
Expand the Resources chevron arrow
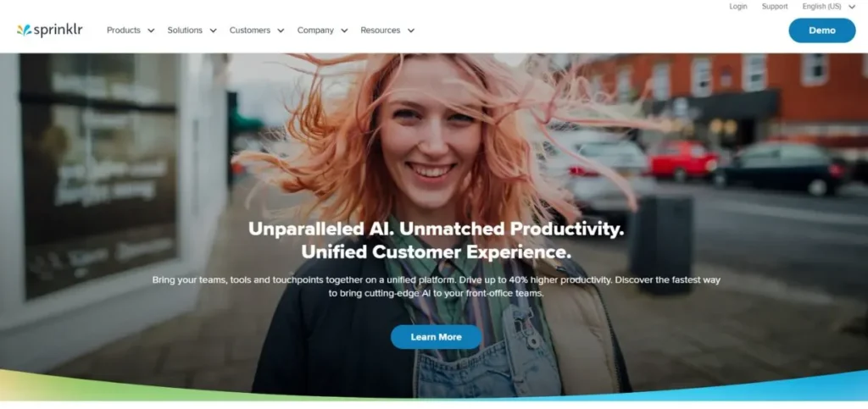pyautogui.click(x=411, y=31)
